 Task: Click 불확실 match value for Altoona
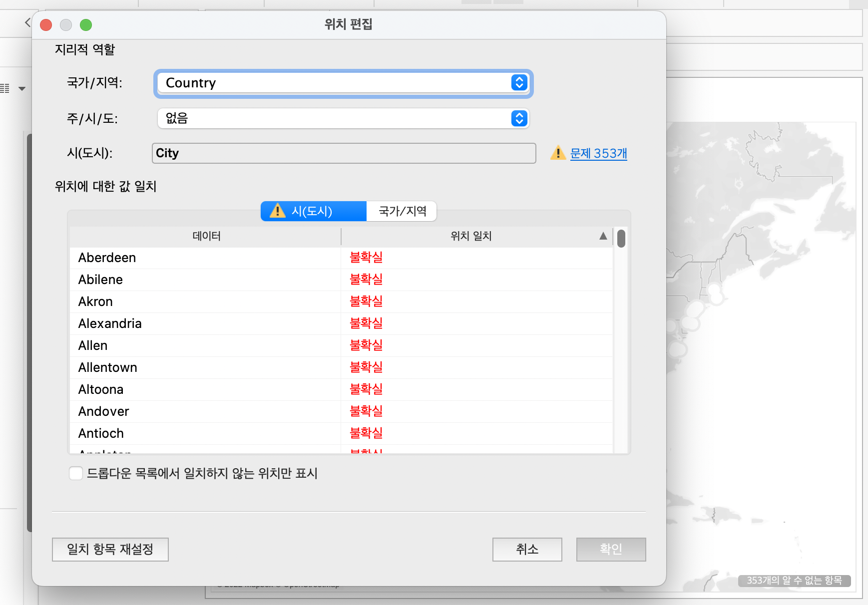pyautogui.click(x=366, y=389)
